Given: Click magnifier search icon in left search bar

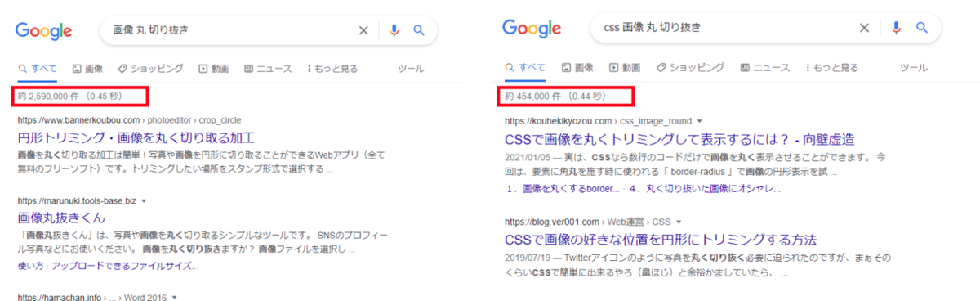Looking at the screenshot, I should point(419,30).
